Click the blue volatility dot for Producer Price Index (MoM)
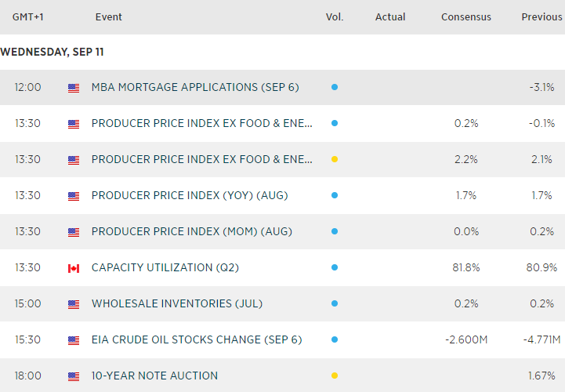This screenshot has width=565, height=392. tap(335, 232)
